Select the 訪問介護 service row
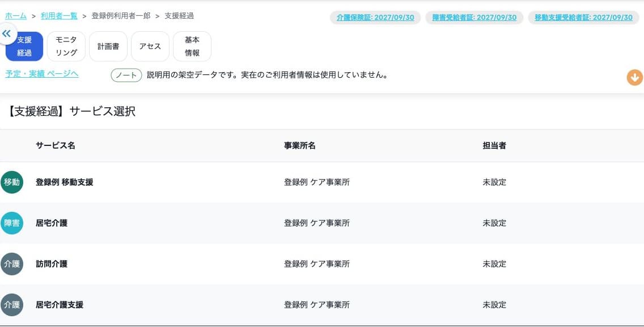The height and width of the screenshot is (327, 644). (x=322, y=263)
